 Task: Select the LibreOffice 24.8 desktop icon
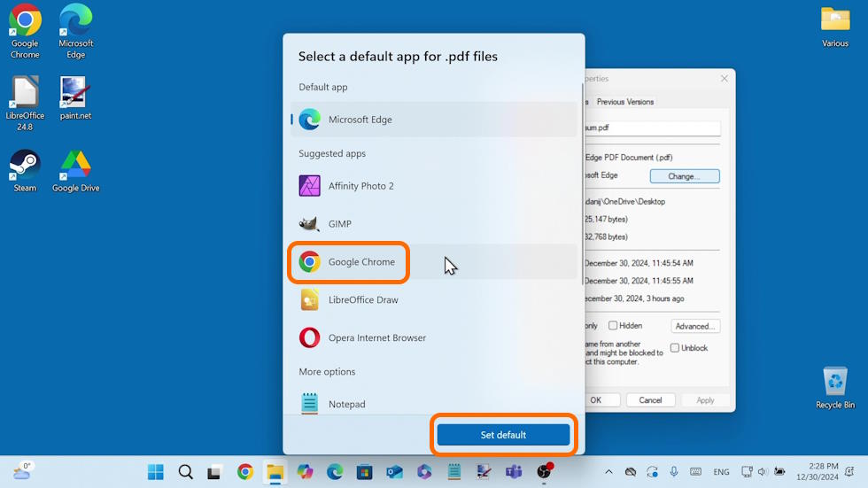(25, 104)
